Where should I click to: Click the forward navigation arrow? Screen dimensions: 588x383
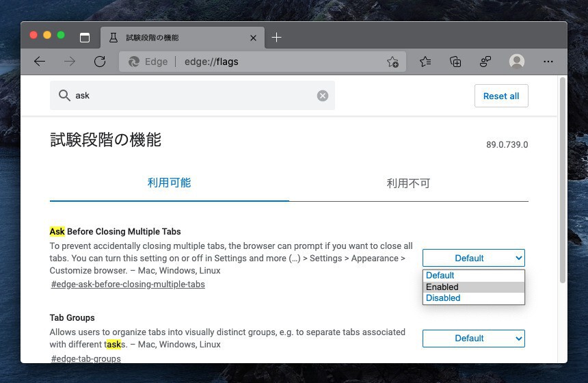[69, 62]
